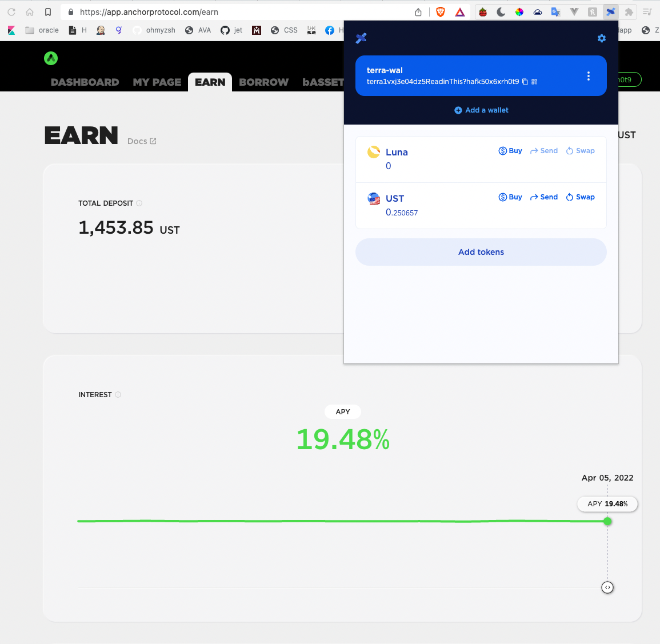The height and width of the screenshot is (644, 660).
Task: Buy Luna in the wallet
Action: click(x=510, y=151)
